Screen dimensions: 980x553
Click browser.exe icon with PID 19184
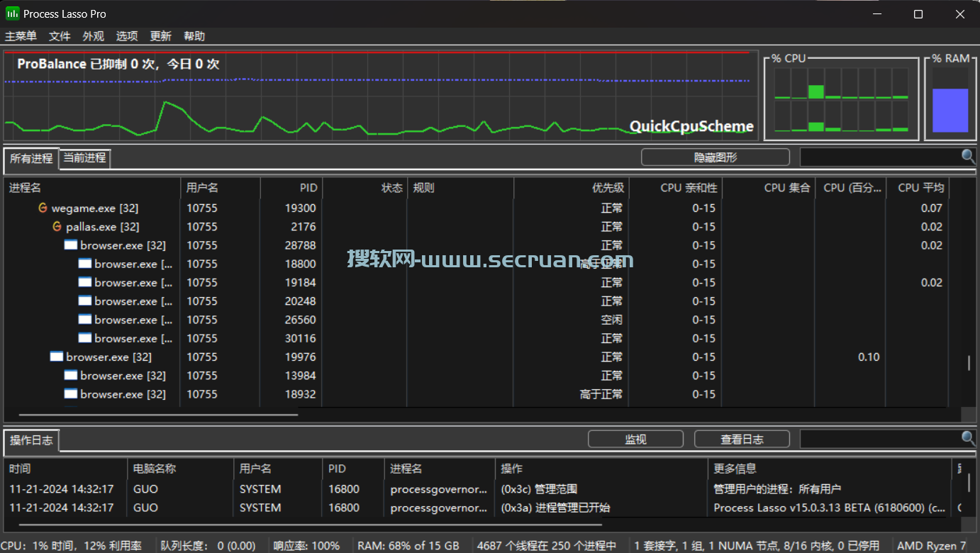85,282
